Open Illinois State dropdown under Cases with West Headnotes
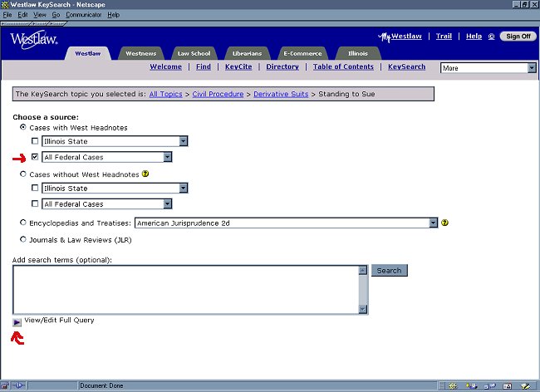The width and height of the screenshot is (540, 392). pos(115,141)
